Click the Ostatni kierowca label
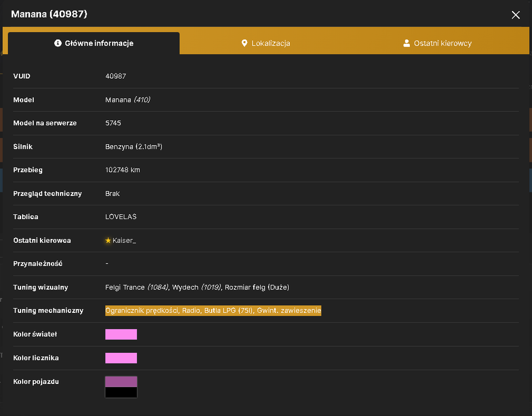This screenshot has height=416, width=532. point(42,240)
